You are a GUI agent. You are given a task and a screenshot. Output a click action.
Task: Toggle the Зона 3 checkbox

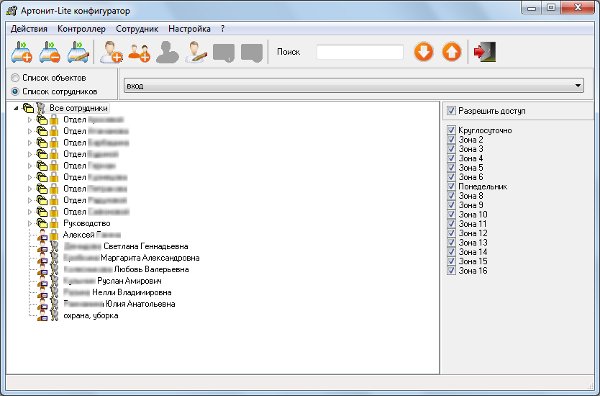452,149
